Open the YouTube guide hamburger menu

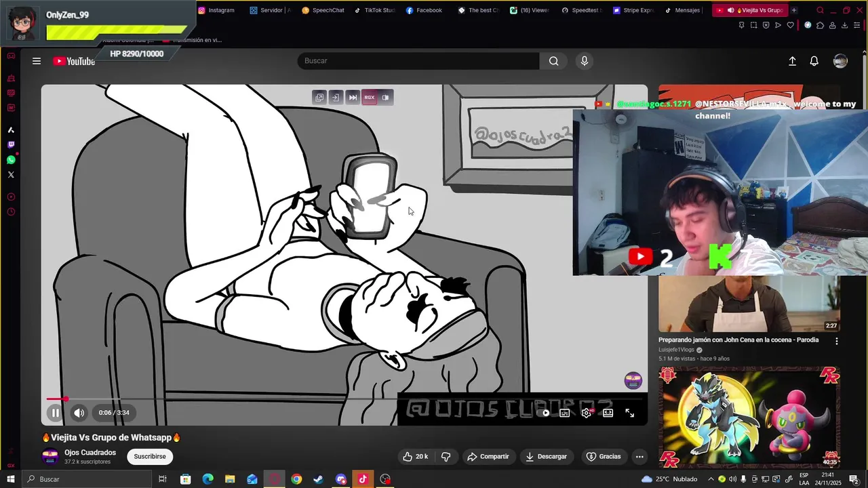coord(37,61)
